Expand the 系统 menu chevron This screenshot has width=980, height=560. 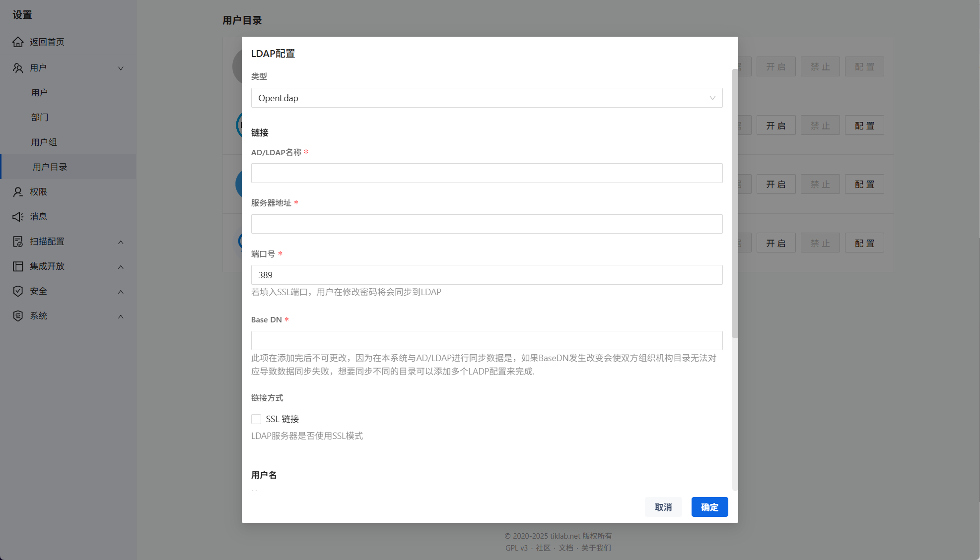point(121,316)
